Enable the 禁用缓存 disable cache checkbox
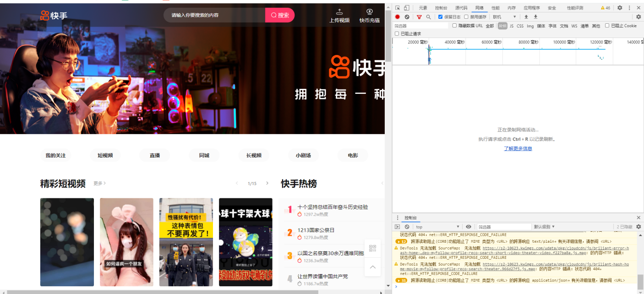 coord(466,17)
